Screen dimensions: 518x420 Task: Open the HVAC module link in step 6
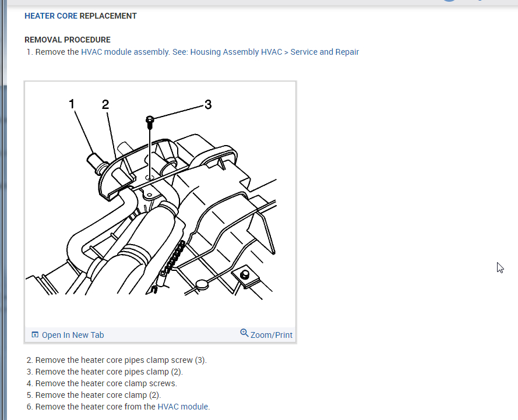184,407
